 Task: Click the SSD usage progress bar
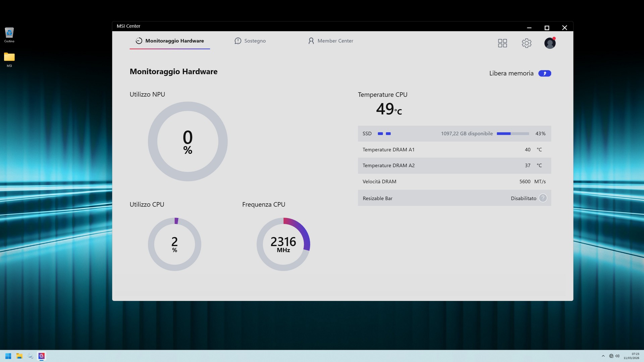[x=513, y=134]
